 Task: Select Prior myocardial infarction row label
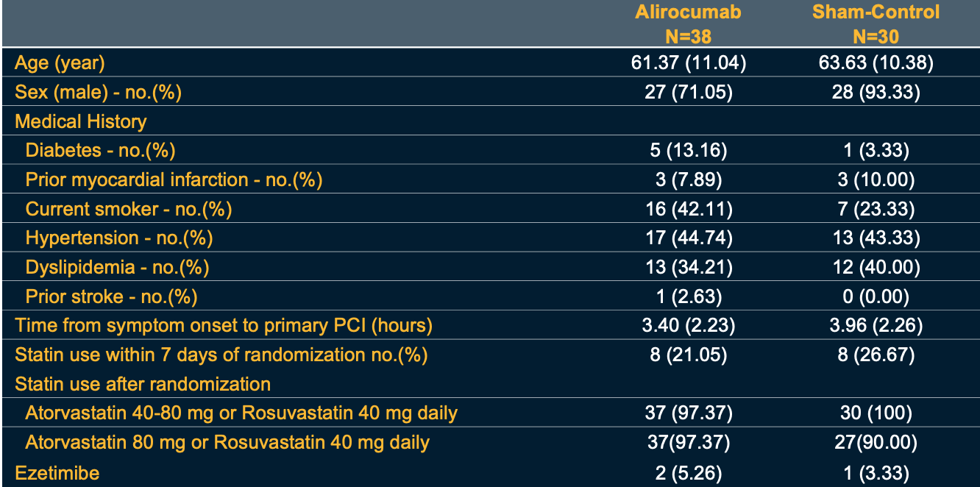tap(174, 179)
